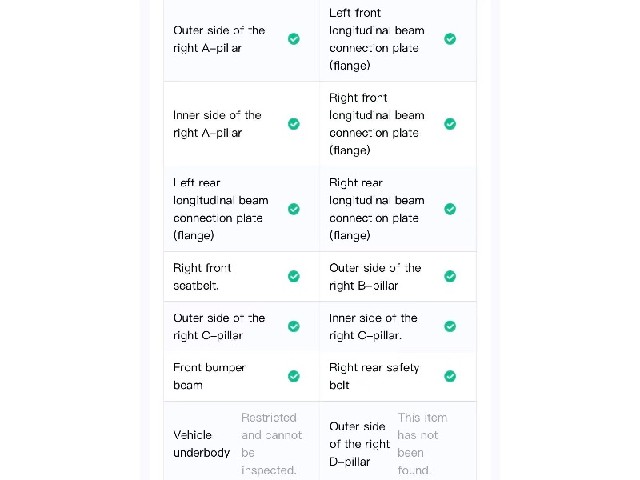This screenshot has height=480, width=640.
Task: Click check icon for left rear longitudinal beam flange
Action: tap(293, 209)
